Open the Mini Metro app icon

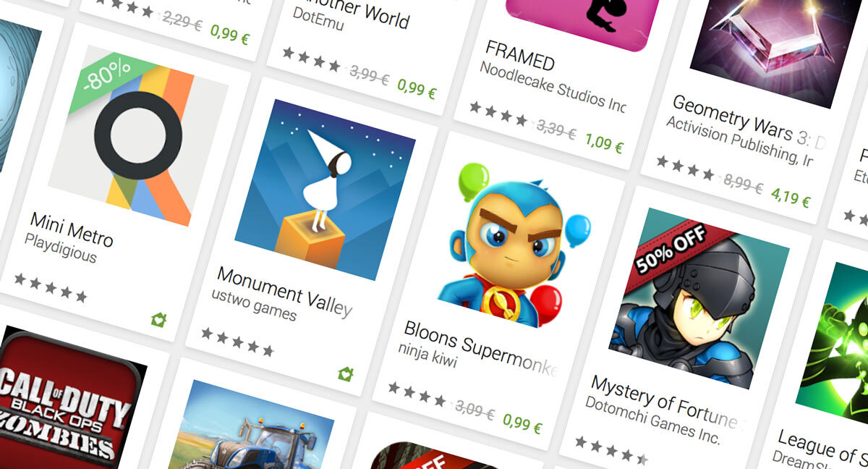click(x=138, y=135)
